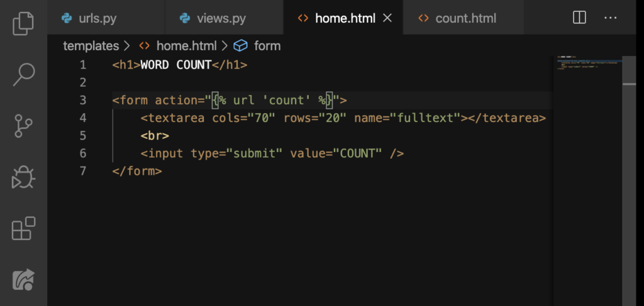This screenshot has width=644, height=306.
Task: Click the minimap code preview
Action: coord(587,63)
